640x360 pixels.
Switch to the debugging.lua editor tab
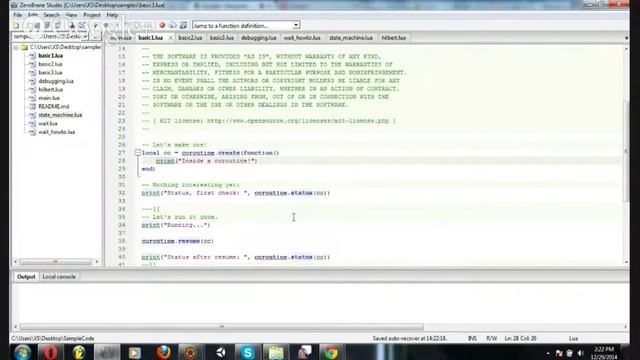tap(258, 38)
